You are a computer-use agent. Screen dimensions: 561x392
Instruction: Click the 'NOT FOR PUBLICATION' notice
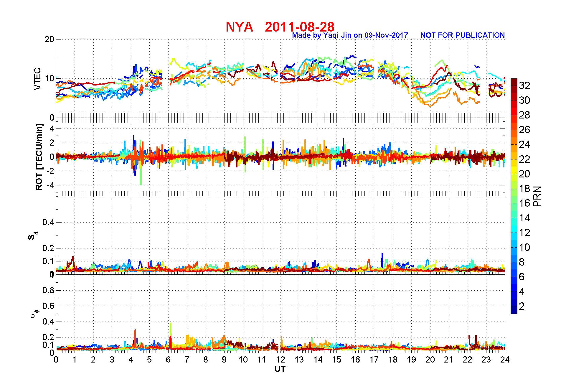[x=463, y=35]
